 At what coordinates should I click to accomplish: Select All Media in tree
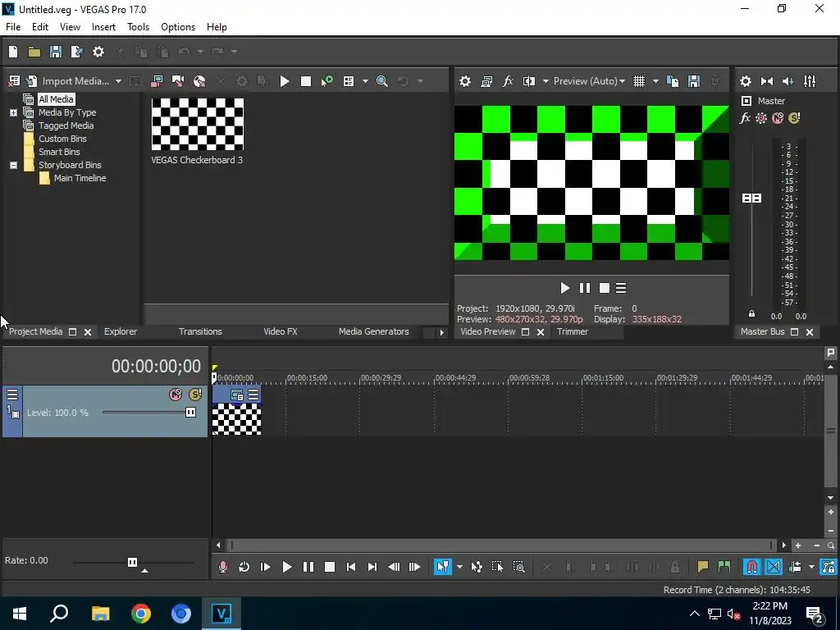coord(56,99)
